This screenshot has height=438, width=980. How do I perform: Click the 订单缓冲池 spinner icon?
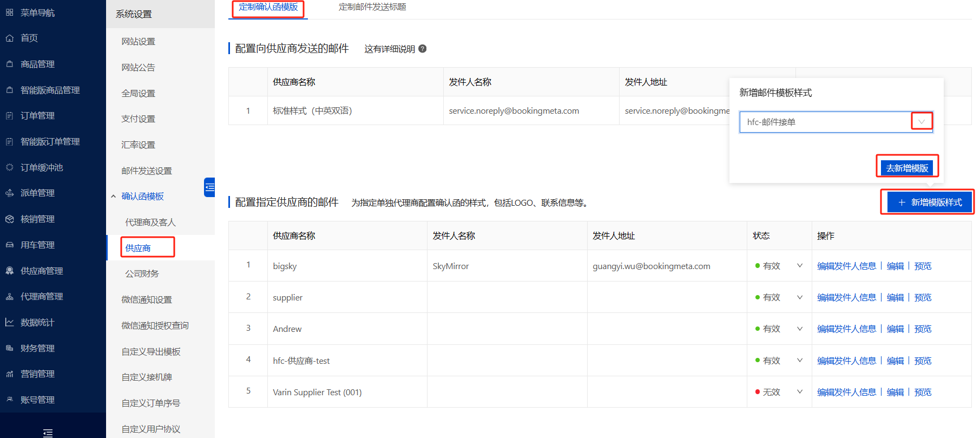9,167
